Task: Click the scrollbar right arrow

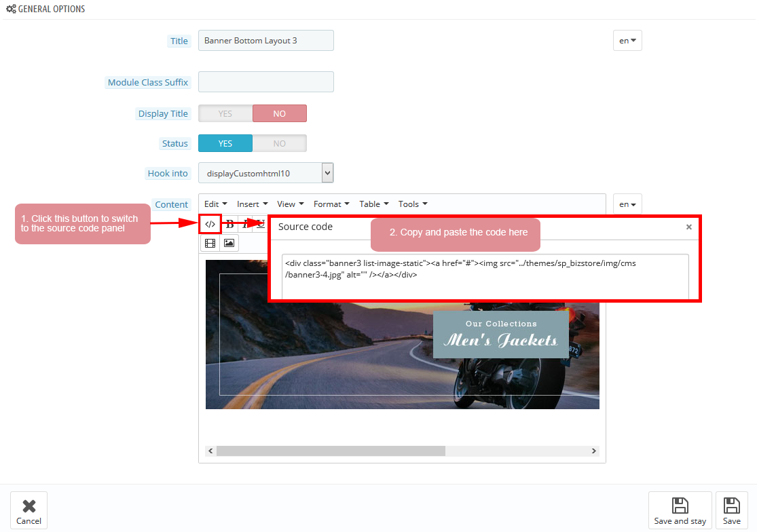Action: 594,451
